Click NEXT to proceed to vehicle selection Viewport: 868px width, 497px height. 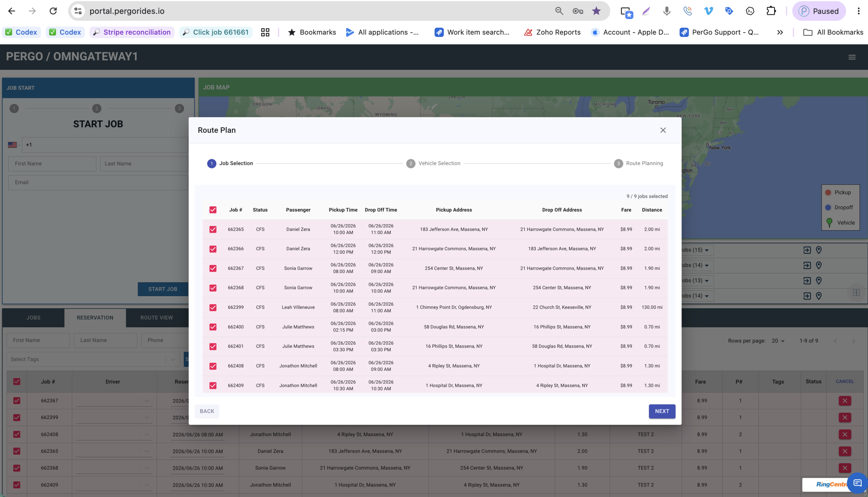662,411
